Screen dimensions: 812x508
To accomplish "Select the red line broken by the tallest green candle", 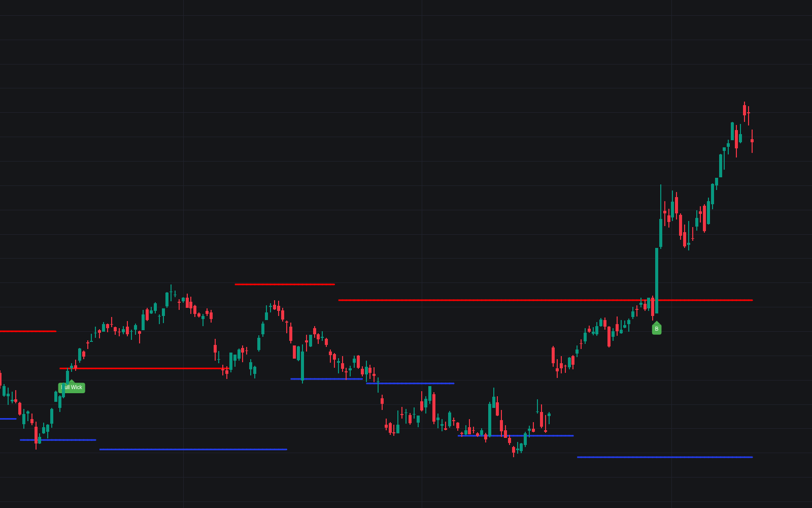I will tap(546, 300).
